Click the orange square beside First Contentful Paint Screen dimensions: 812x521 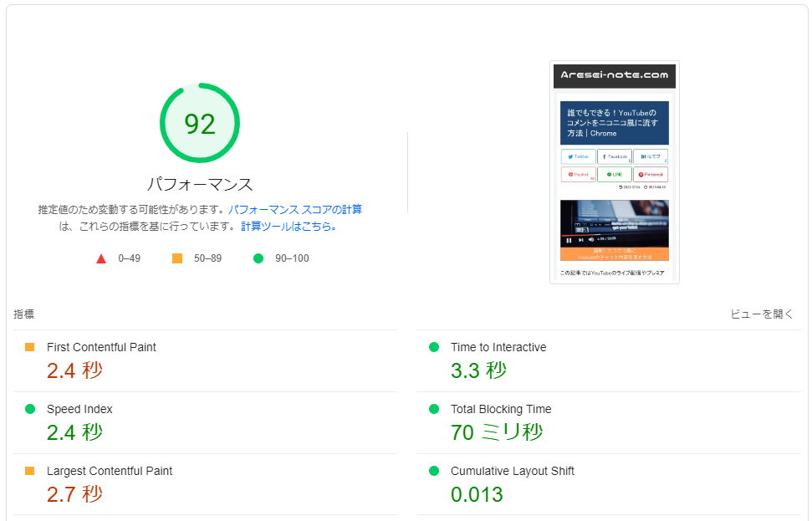[x=29, y=347]
